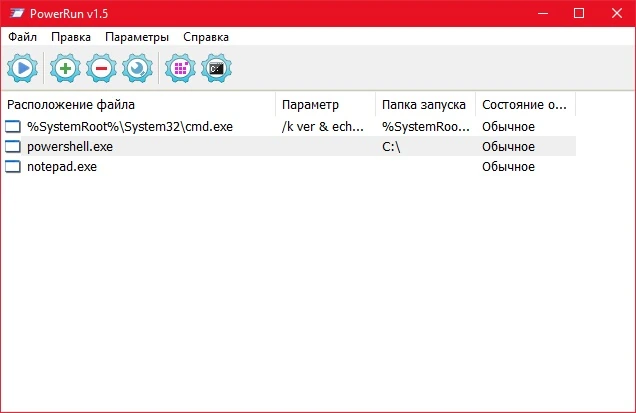The height and width of the screenshot is (413, 636).
Task: Click the window icon beside powershell.exe
Action: click(x=13, y=146)
